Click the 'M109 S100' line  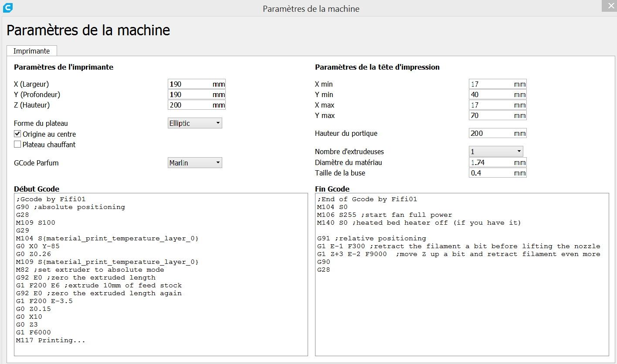click(x=36, y=223)
